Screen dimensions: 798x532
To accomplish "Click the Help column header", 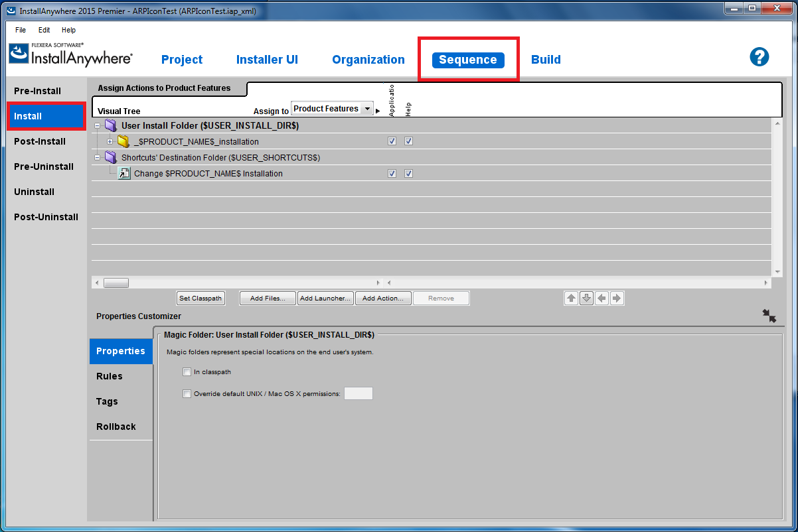I will click(x=409, y=109).
